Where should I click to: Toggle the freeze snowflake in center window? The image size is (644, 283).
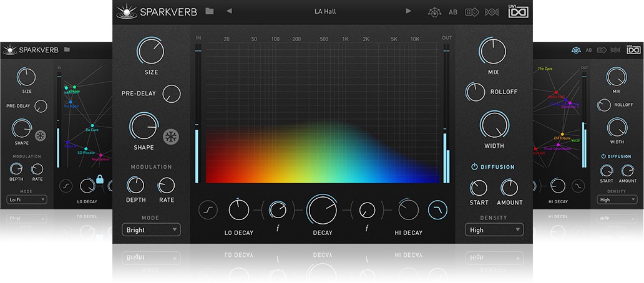click(171, 137)
